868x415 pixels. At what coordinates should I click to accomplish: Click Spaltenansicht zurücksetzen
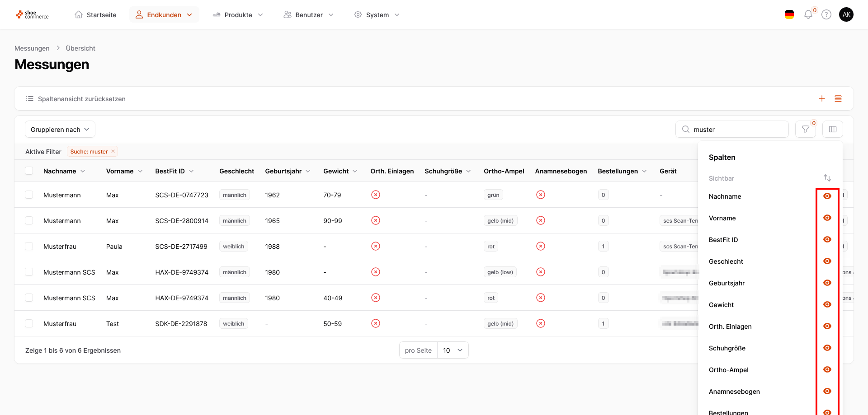coord(81,99)
